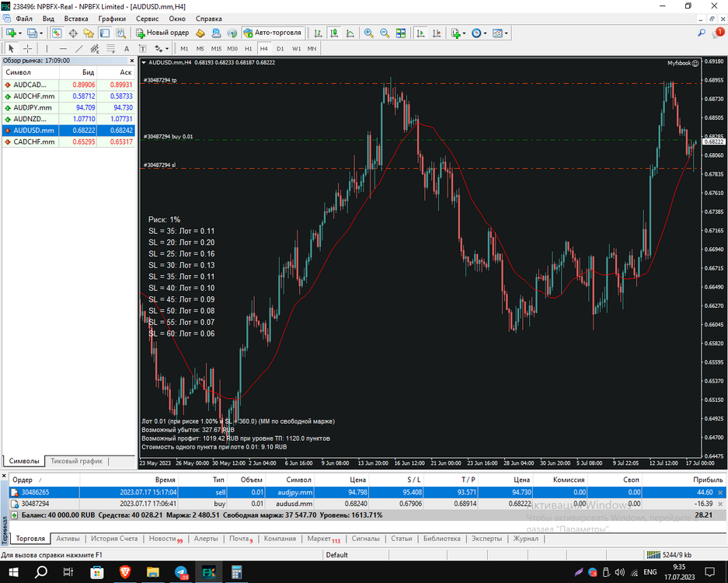
Task: Switch chart to bar chart type
Action: (x=318, y=33)
